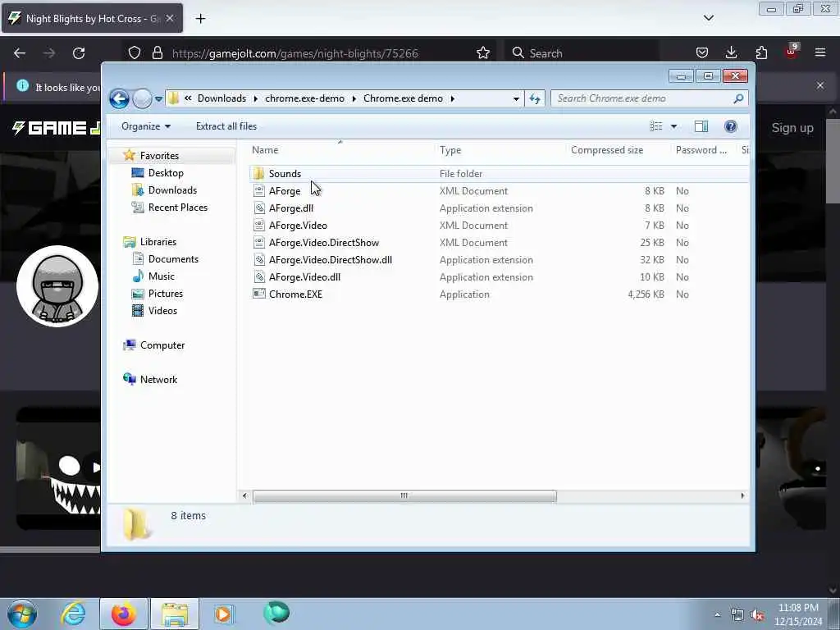
Task: Toggle the preview pane icon
Action: (x=701, y=126)
